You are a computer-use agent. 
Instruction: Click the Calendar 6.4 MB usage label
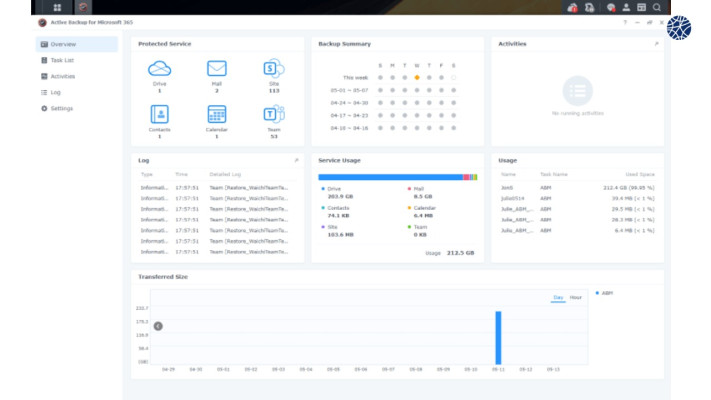coord(422,212)
